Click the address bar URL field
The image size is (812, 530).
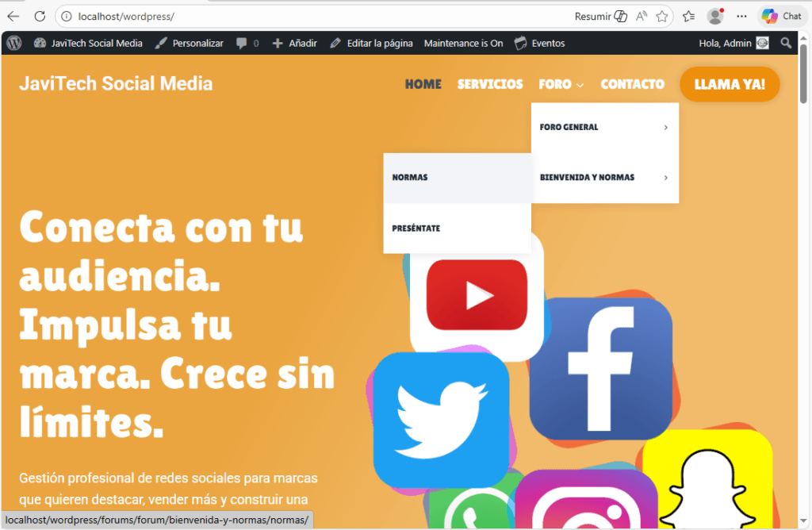point(317,16)
